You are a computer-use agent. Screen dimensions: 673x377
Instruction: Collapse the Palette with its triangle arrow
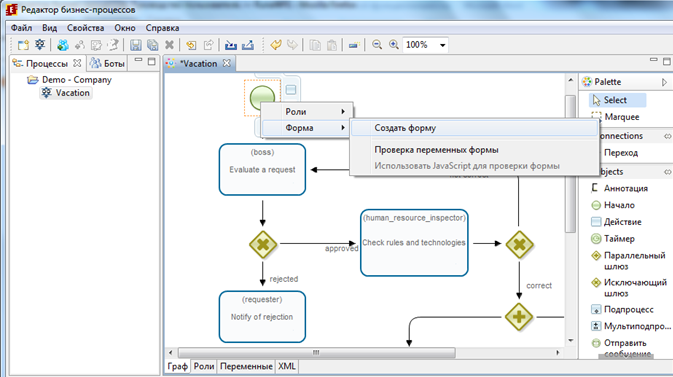tap(664, 82)
